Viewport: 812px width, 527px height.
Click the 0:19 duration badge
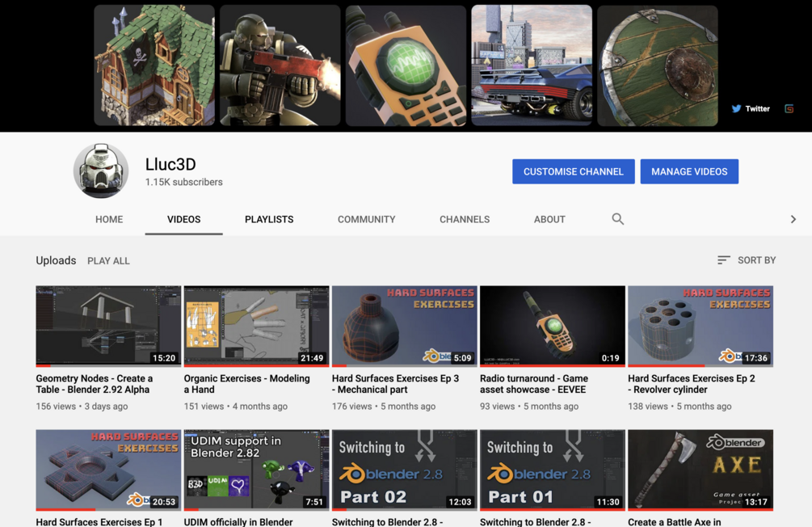tap(610, 358)
